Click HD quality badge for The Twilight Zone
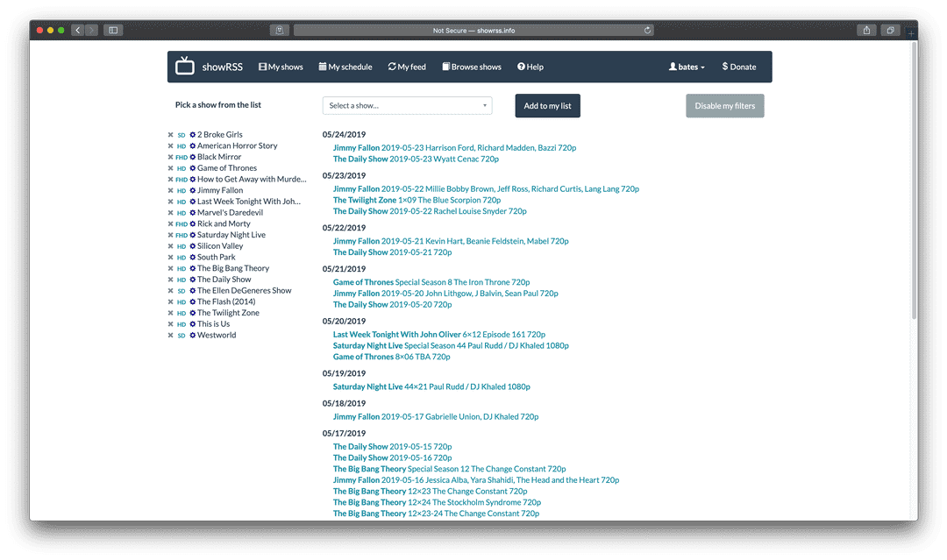The width and height of the screenshot is (947, 560). tap(182, 313)
